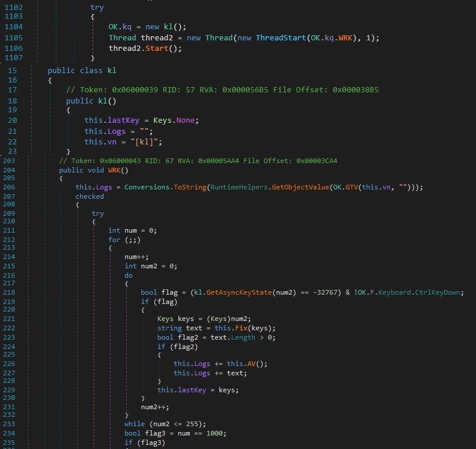The image size is (476, 449).
Task: Click the WRK method name on line 204
Action: coord(114,170)
